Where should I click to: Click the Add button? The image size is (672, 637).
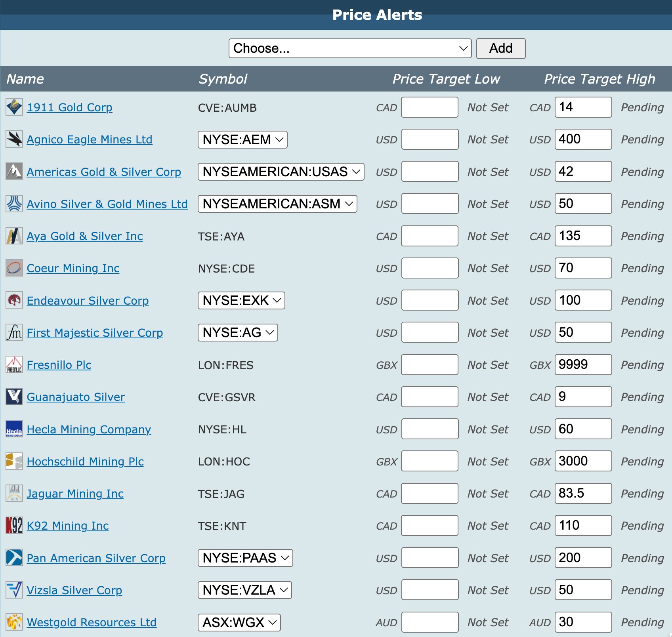pyautogui.click(x=501, y=48)
